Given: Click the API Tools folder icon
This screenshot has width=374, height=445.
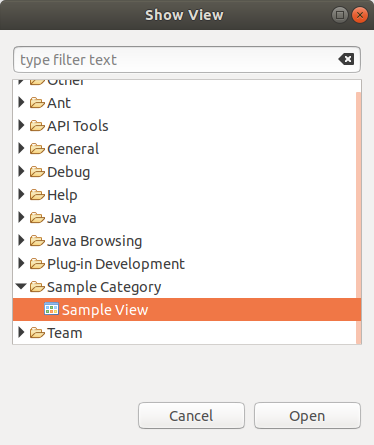Looking at the screenshot, I should (37, 126).
